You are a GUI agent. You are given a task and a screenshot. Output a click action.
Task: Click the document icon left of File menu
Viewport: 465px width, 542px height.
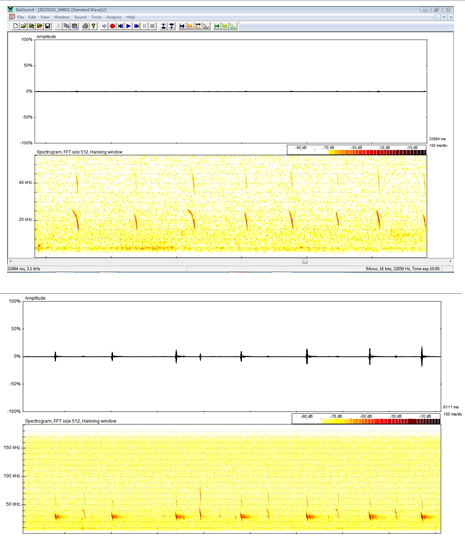tap(12, 17)
